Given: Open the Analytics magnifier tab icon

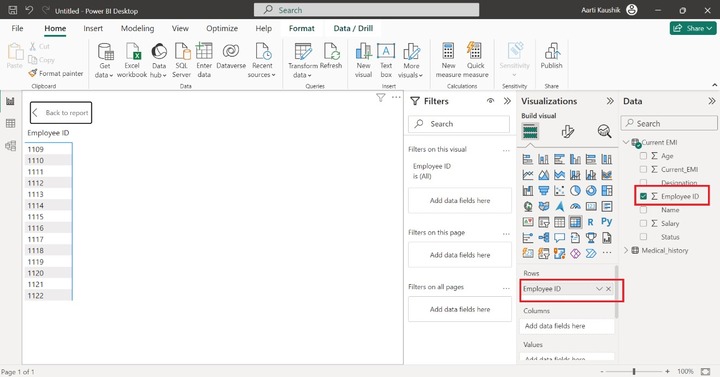Looking at the screenshot, I should pyautogui.click(x=604, y=132).
